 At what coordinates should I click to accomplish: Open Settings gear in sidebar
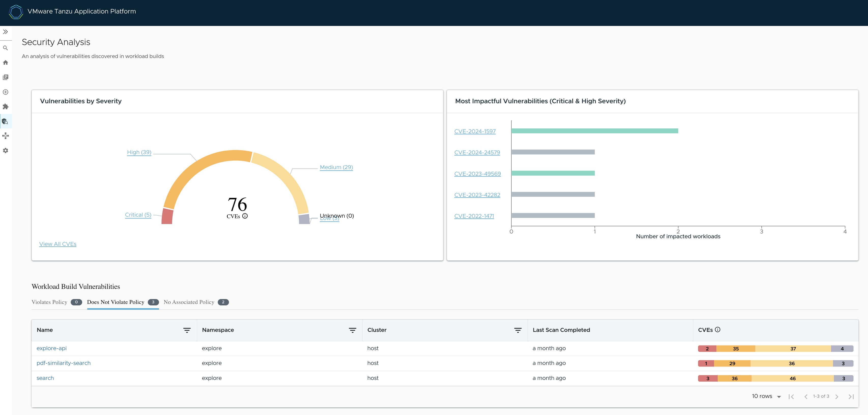coord(5,151)
